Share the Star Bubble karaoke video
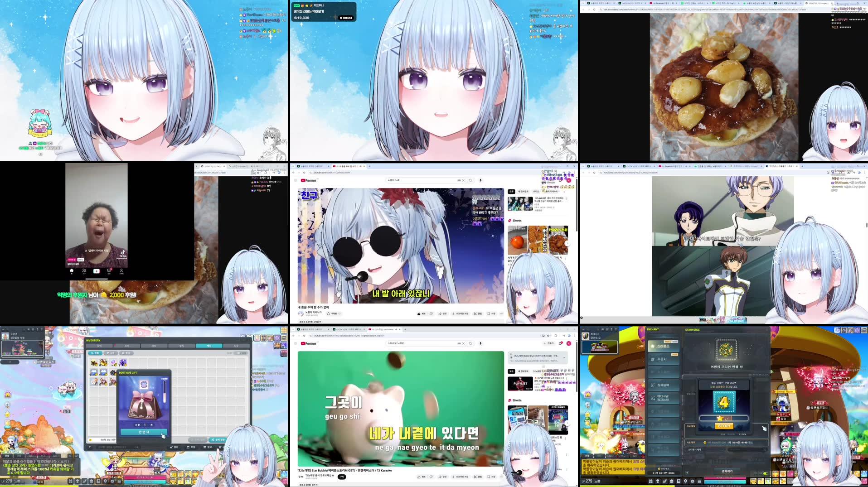The image size is (868, 487). 443,477
